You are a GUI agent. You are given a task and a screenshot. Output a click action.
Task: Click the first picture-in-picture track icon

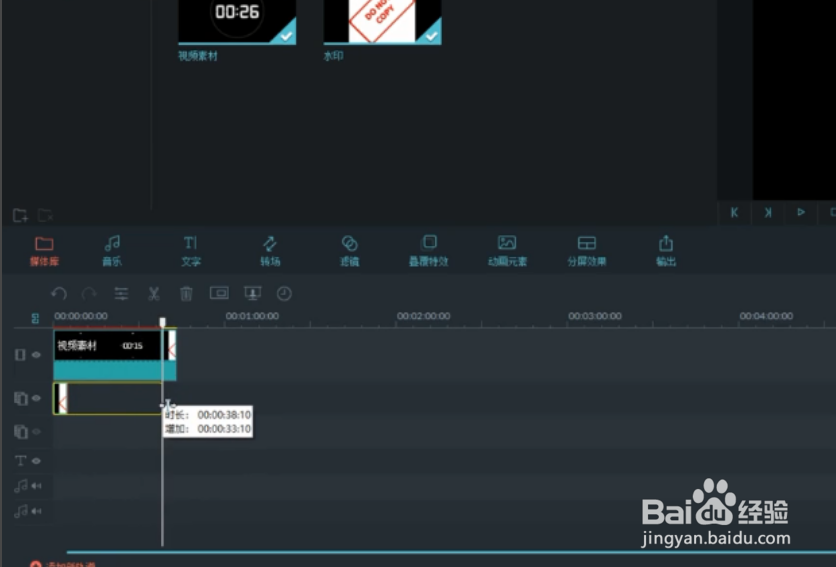[x=21, y=398]
